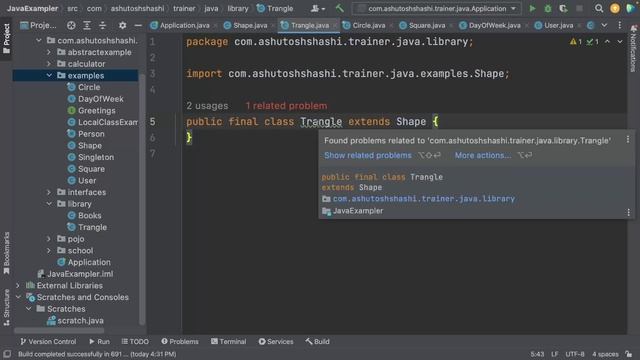
Task: Open Notifications side panel
Action: (x=633, y=48)
